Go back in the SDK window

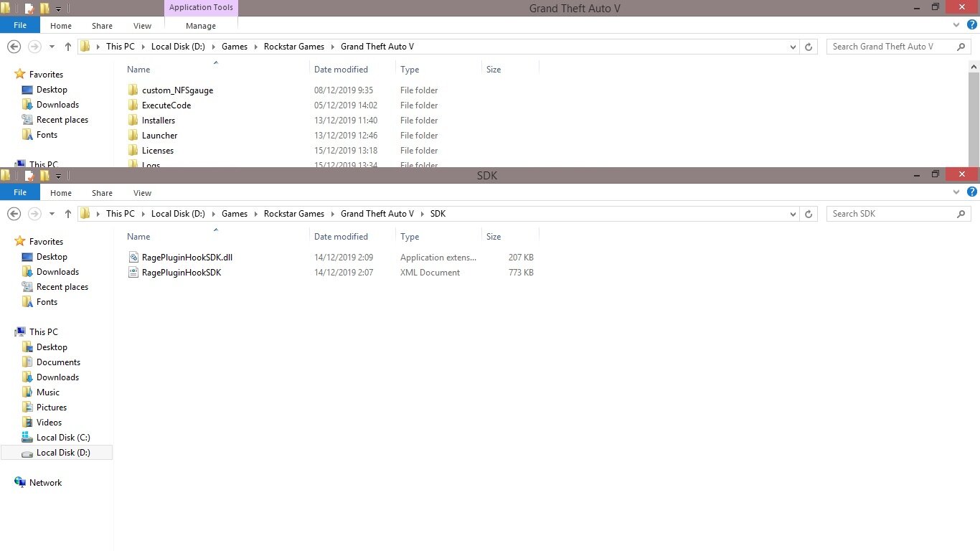[x=13, y=214]
